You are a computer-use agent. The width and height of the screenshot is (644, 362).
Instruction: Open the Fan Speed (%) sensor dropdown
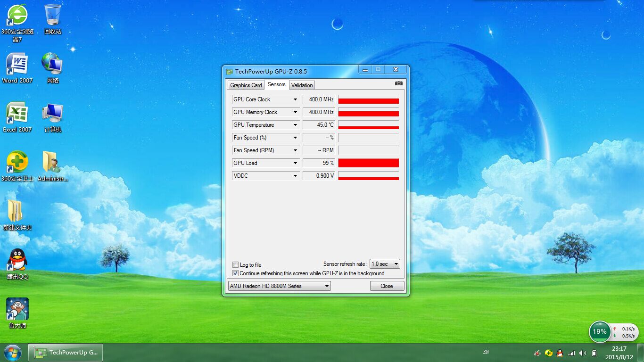point(296,138)
